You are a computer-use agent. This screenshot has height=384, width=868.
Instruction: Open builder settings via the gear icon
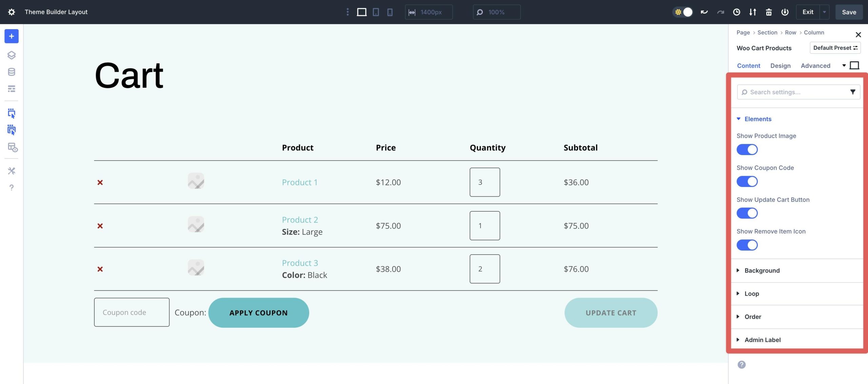pos(12,12)
